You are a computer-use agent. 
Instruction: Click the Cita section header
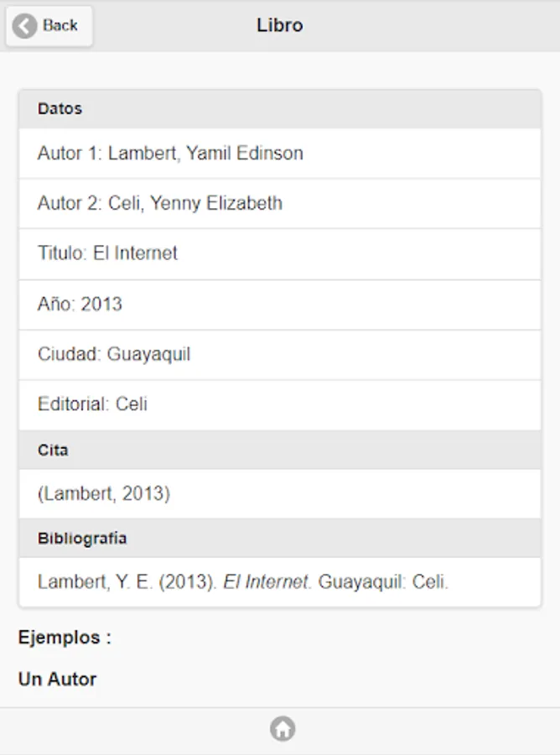coord(53,450)
